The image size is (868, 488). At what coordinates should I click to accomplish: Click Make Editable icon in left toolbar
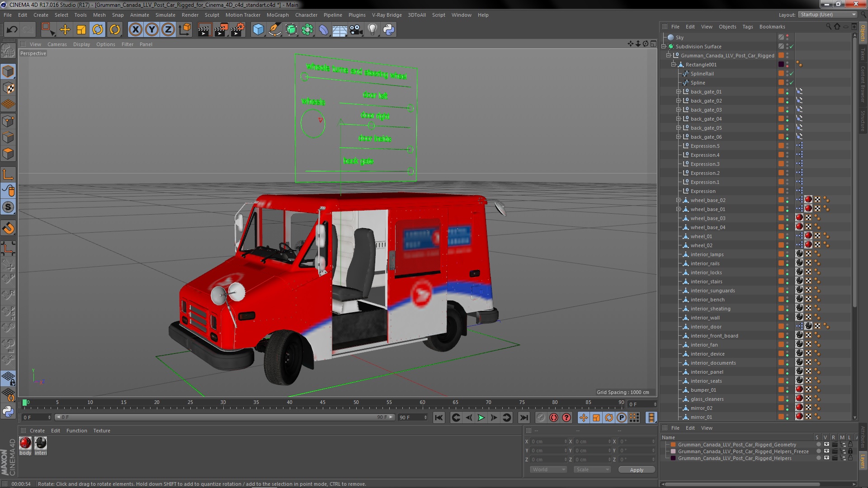pos(8,51)
